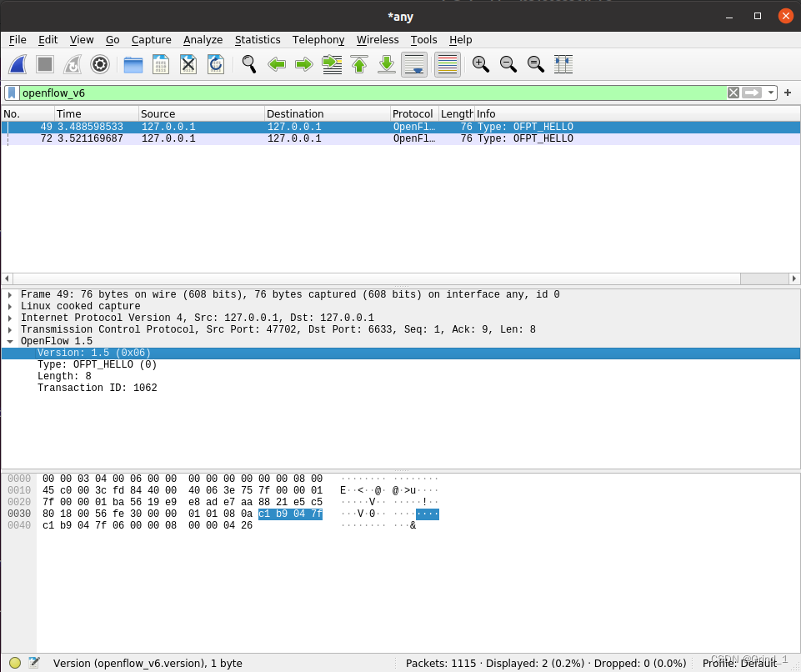Open the Wireless menu
801x672 pixels.
click(378, 40)
